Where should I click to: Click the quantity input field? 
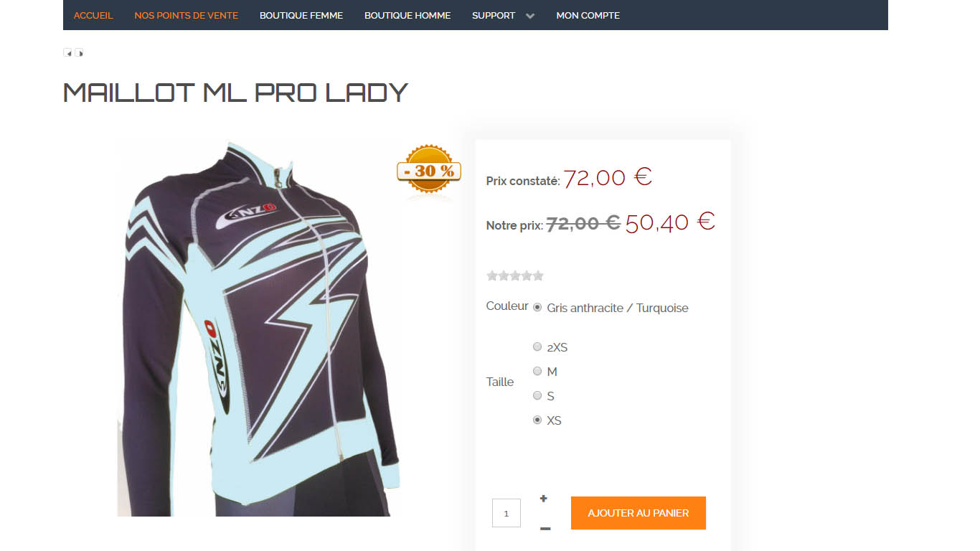click(x=507, y=513)
